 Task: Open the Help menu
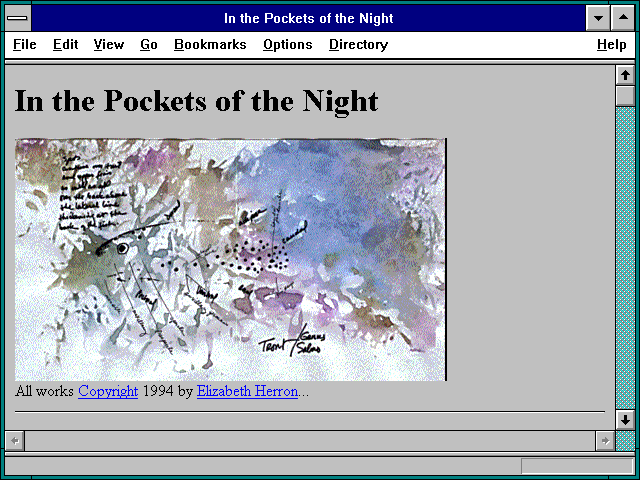pyautogui.click(x=611, y=44)
